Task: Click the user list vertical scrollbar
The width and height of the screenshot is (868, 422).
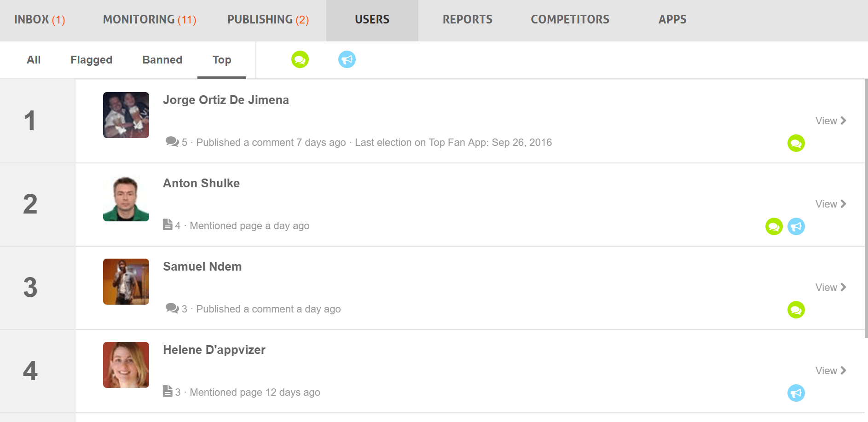Action: tap(866, 208)
